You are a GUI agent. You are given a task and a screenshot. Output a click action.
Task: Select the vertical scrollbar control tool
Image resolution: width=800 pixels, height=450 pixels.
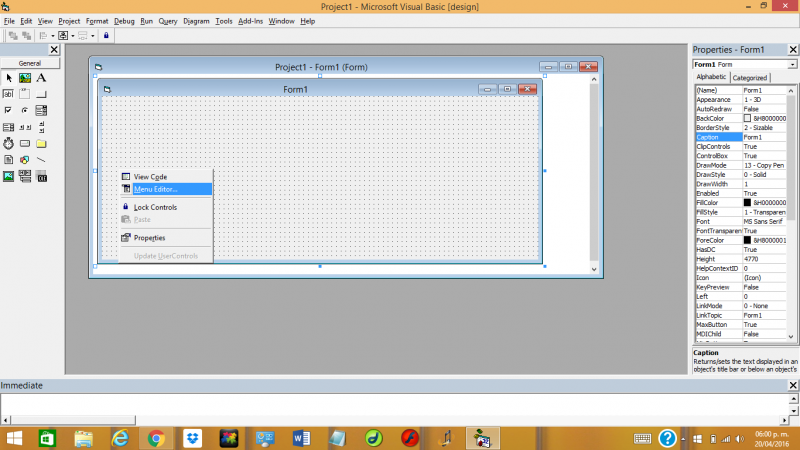click(41, 127)
